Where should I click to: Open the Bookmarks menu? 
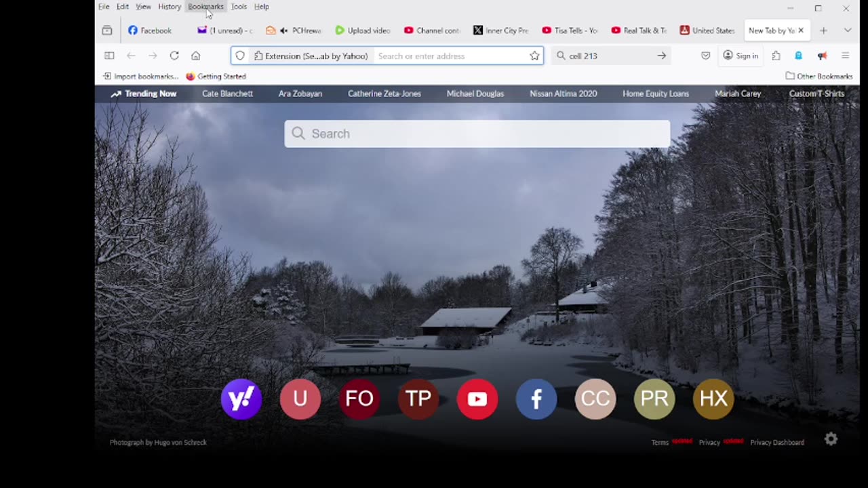(205, 7)
